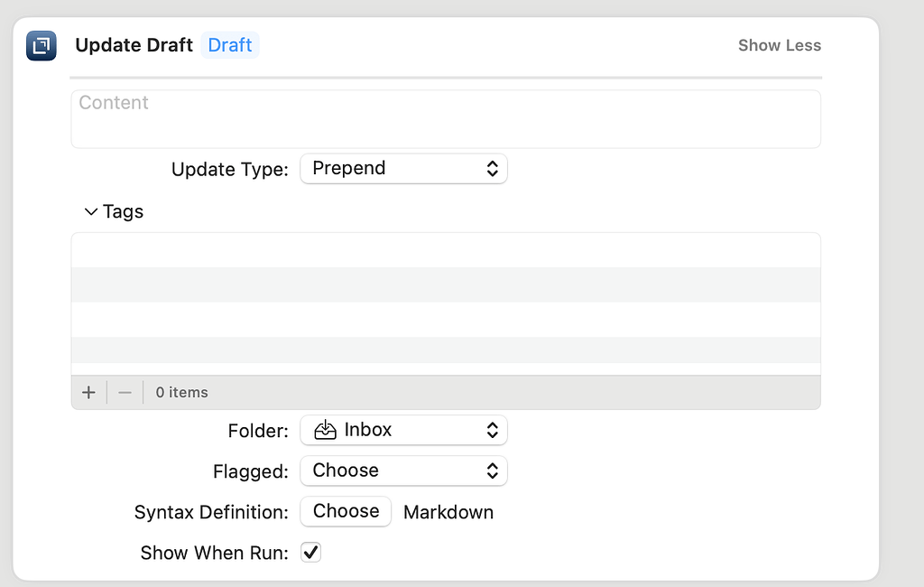Open the Update Type Prepend dropdown
This screenshot has width=924, height=587.
coord(403,169)
